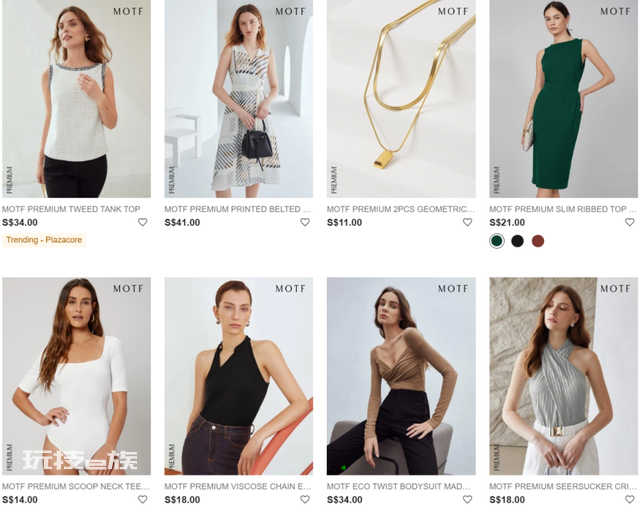The image size is (640, 510).
Task: Open the black halter top photo
Action: [239, 376]
